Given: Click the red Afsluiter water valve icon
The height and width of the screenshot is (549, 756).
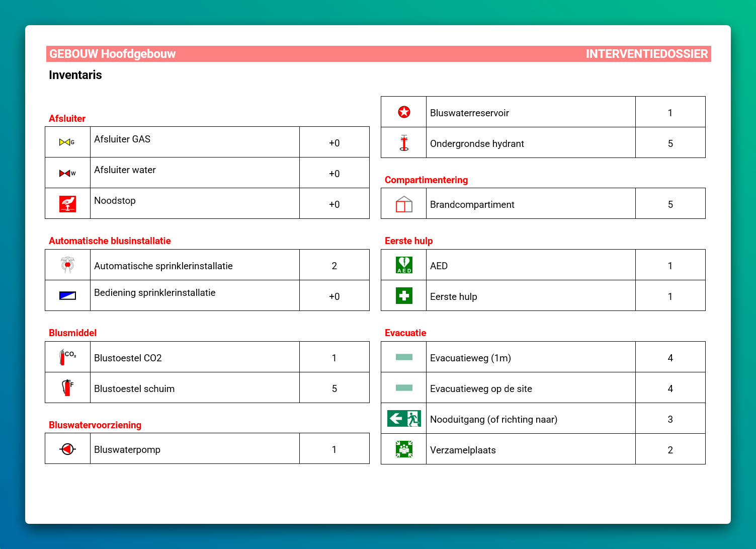Looking at the screenshot, I should click(x=67, y=173).
